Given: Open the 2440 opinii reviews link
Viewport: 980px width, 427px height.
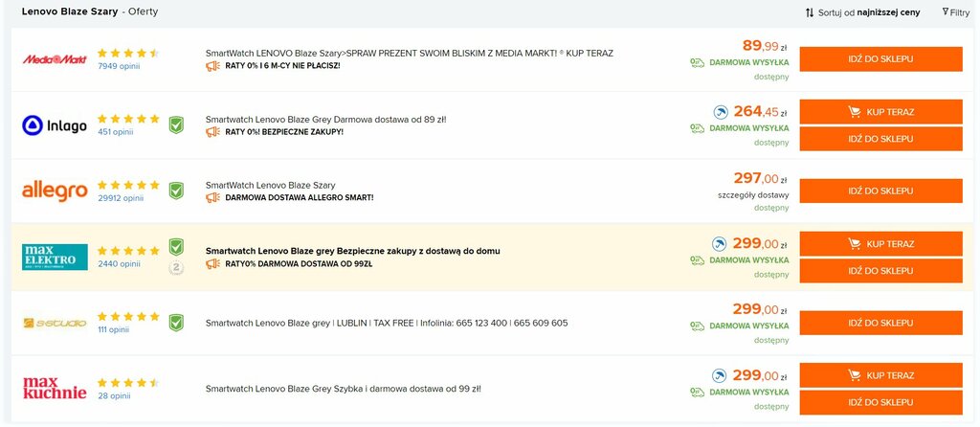Looking at the screenshot, I should tap(119, 264).
